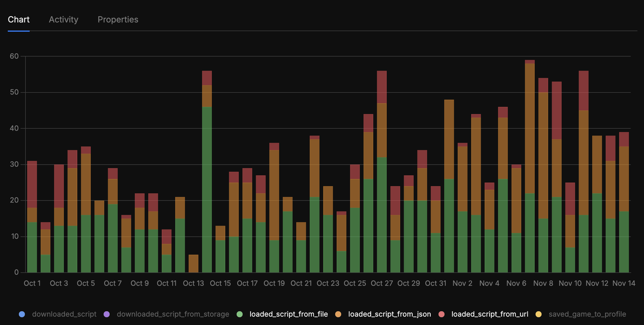Toggle the loaded_script_from_json series label
The image size is (644, 325).
389,314
